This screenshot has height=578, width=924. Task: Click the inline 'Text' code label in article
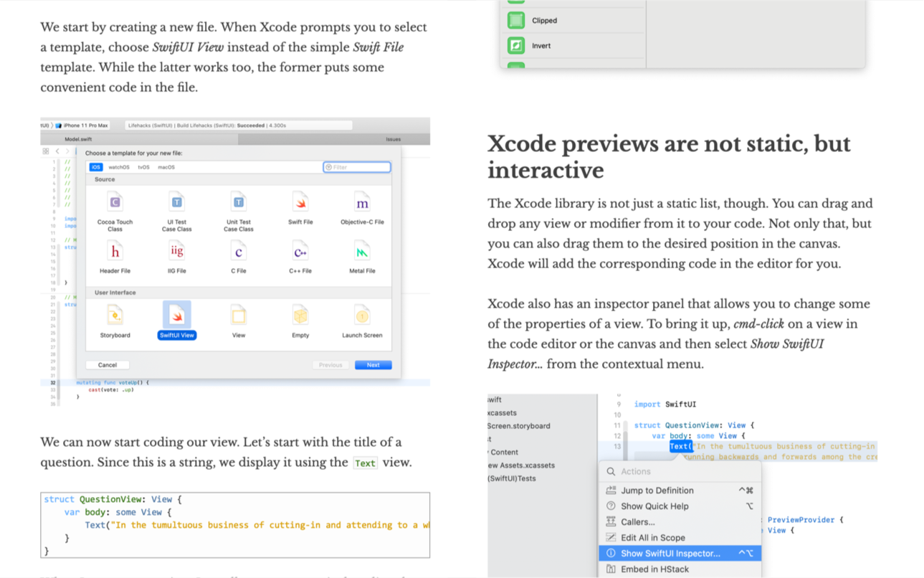[365, 463]
